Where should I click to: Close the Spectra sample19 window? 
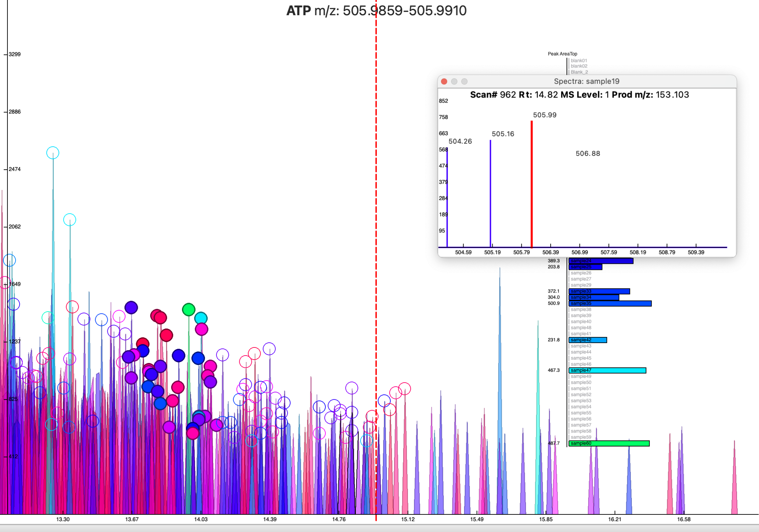(444, 81)
